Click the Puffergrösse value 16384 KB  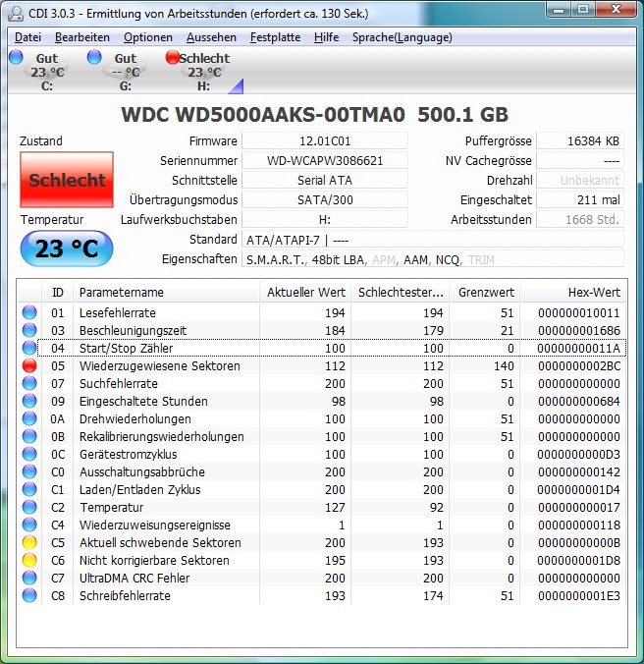point(580,141)
